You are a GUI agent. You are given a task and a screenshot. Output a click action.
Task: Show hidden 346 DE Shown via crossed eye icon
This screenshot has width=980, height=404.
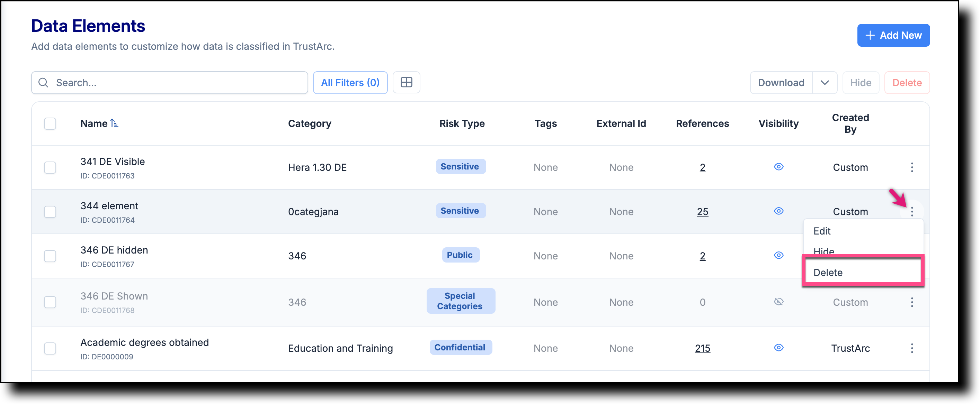coord(778,301)
